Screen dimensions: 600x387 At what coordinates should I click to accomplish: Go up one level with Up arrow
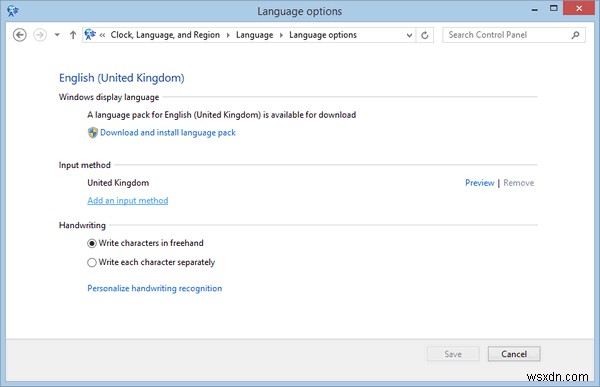[73, 35]
